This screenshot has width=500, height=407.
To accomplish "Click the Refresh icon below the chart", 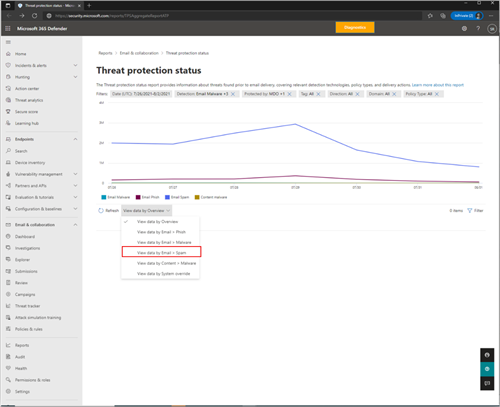I will (101, 211).
